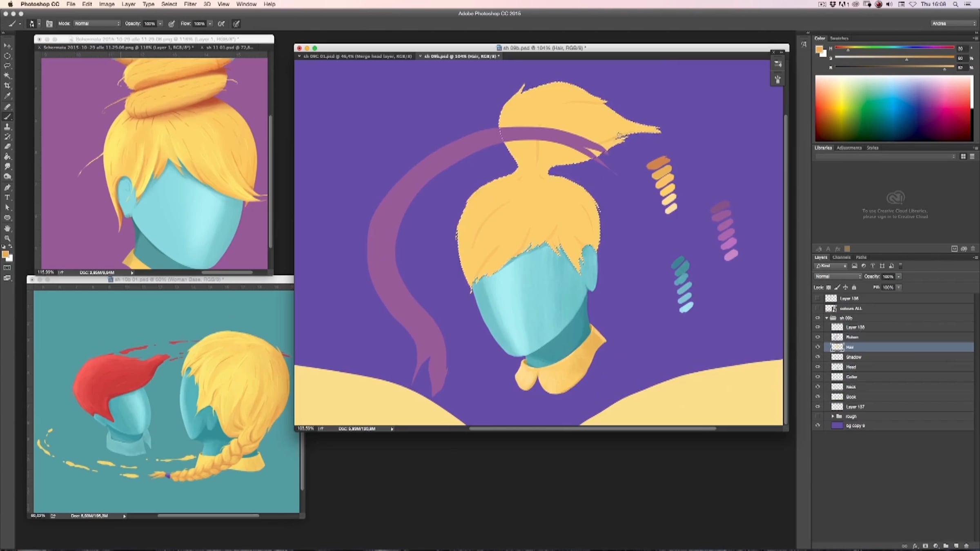Click the foreground color swatch in toolbar
980x551 pixels.
point(5,255)
